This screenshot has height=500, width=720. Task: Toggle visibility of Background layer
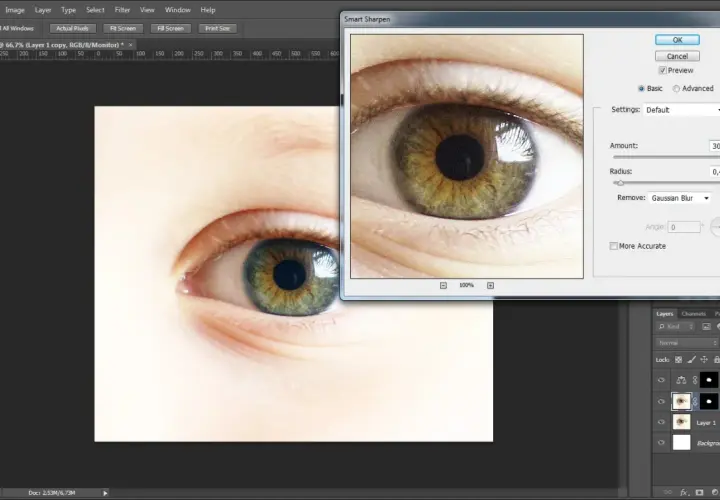pyautogui.click(x=661, y=443)
